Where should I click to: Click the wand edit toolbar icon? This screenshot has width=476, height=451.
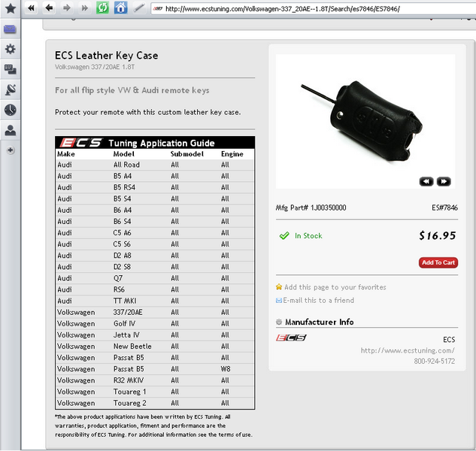[138, 8]
